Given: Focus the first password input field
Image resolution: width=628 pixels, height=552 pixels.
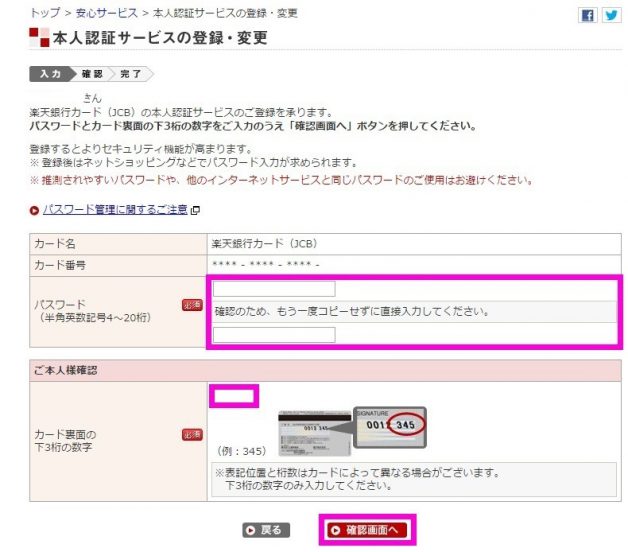Looking at the screenshot, I should pos(274,289).
